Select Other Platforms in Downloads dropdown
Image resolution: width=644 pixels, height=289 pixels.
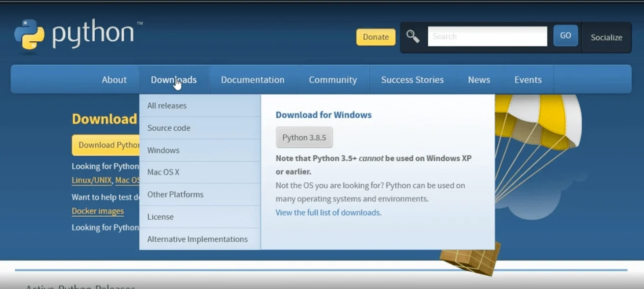click(200, 195)
